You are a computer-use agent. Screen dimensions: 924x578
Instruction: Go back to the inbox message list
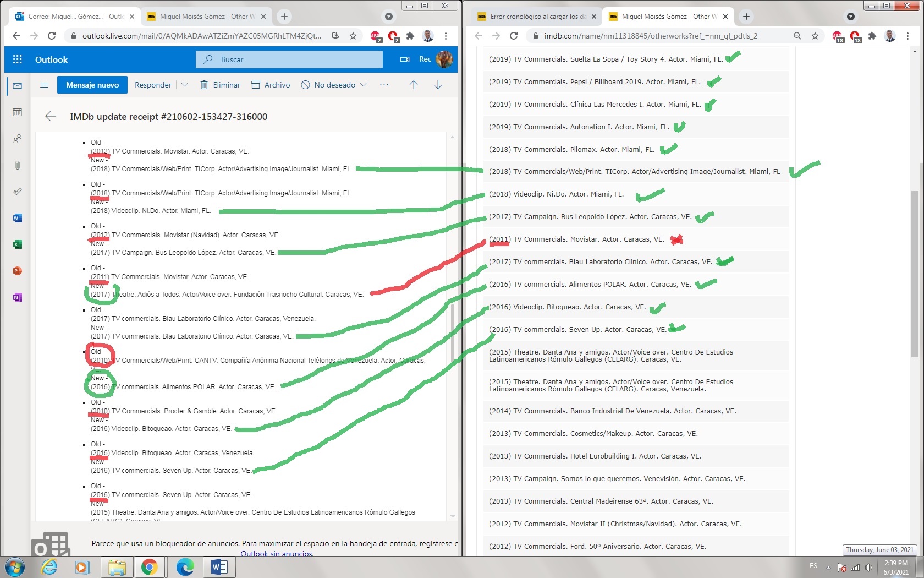[51, 116]
